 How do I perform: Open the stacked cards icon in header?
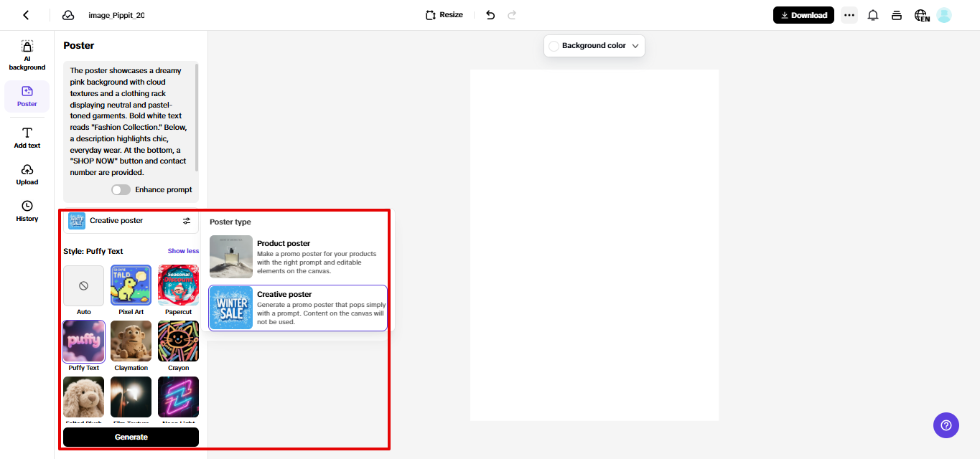tap(896, 15)
